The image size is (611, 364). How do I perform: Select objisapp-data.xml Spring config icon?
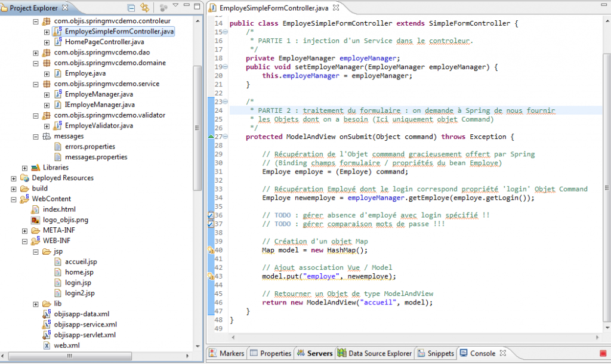[47, 313]
